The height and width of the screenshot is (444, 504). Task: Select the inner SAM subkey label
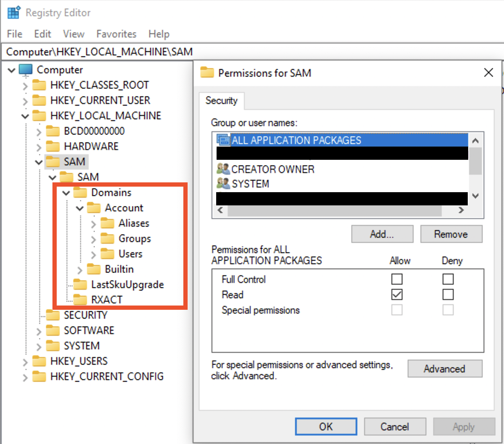tap(88, 177)
